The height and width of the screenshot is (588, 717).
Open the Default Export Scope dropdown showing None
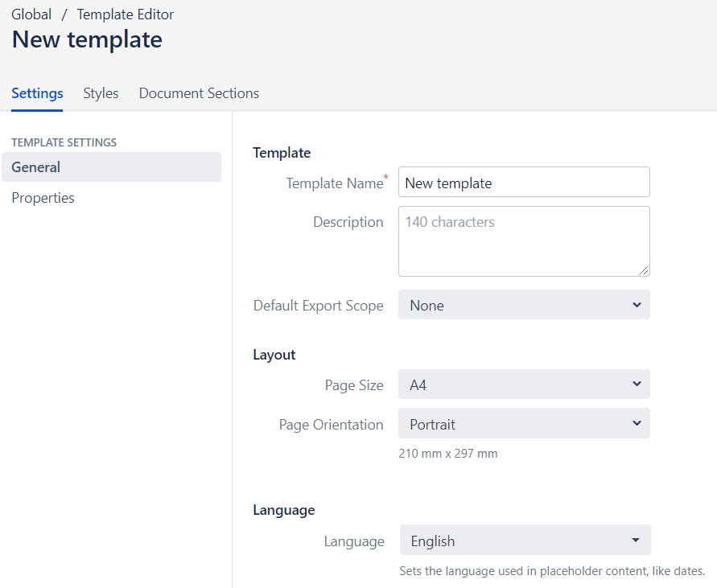[524, 305]
